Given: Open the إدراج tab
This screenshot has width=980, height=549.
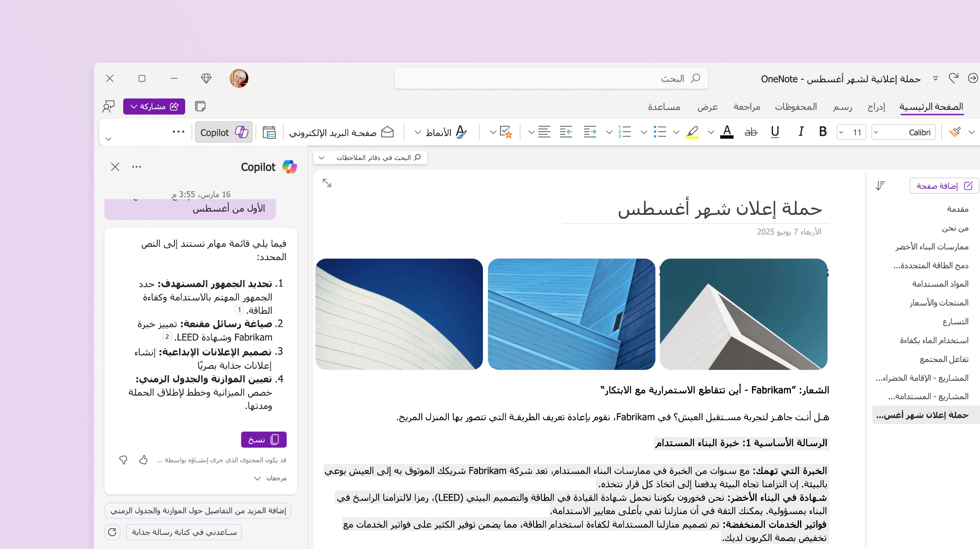Looking at the screenshot, I should pos(877,107).
